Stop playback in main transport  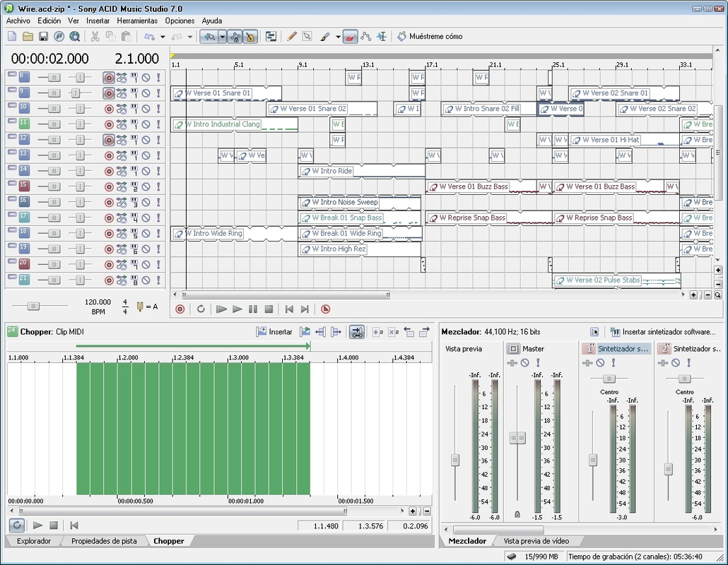point(269,309)
